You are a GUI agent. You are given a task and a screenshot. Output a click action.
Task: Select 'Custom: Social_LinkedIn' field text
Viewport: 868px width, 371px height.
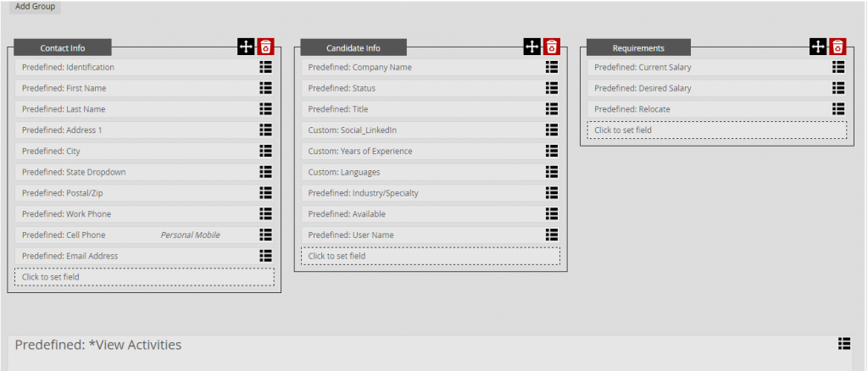click(x=353, y=130)
